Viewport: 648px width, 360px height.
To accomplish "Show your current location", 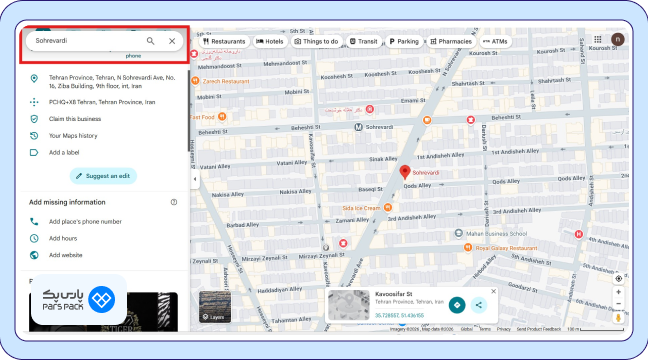I will [619, 279].
